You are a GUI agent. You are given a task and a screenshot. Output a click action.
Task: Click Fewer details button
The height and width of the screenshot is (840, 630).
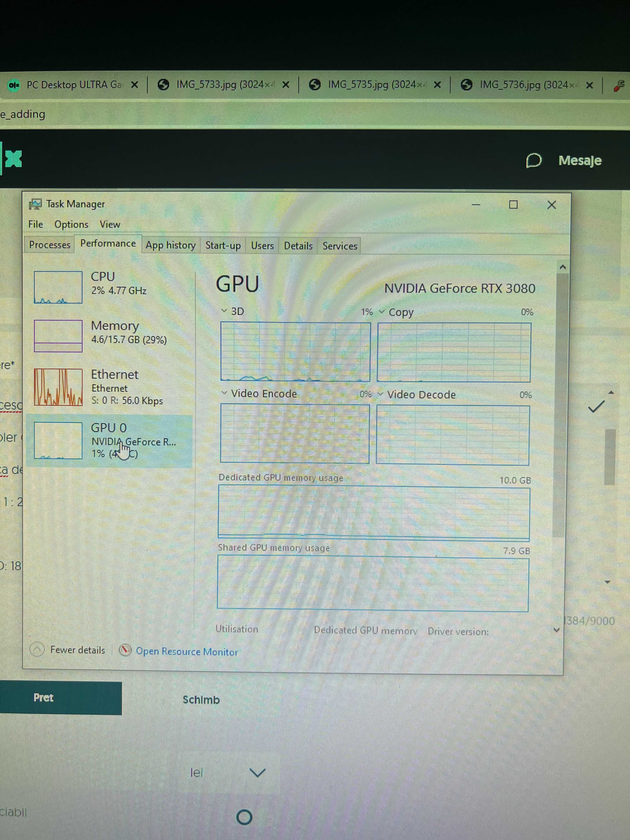pos(67,650)
